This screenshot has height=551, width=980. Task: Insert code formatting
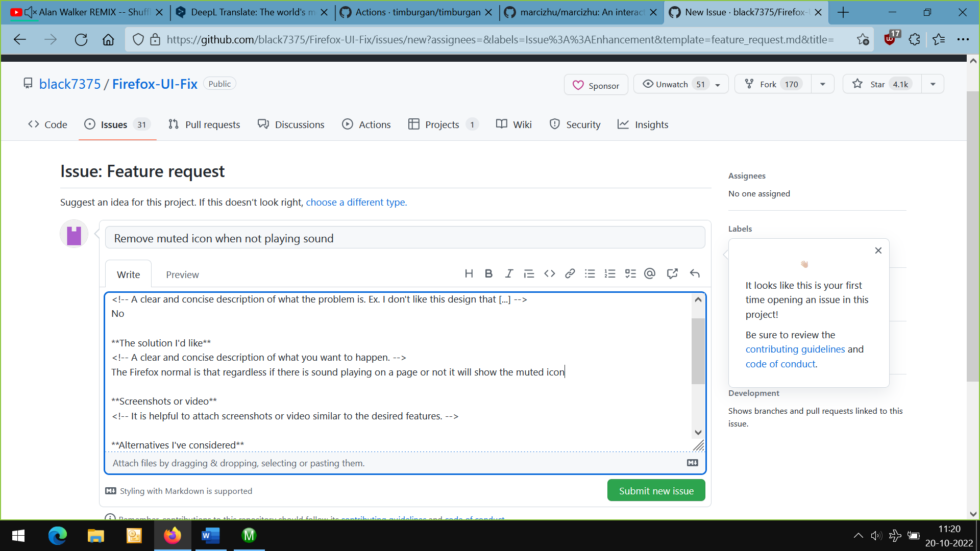point(550,274)
